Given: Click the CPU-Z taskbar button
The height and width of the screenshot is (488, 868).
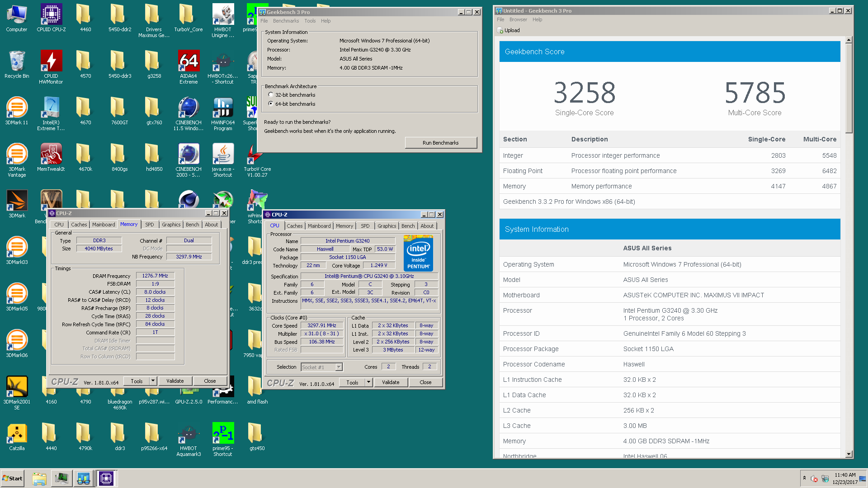Looking at the screenshot, I should (x=107, y=479).
